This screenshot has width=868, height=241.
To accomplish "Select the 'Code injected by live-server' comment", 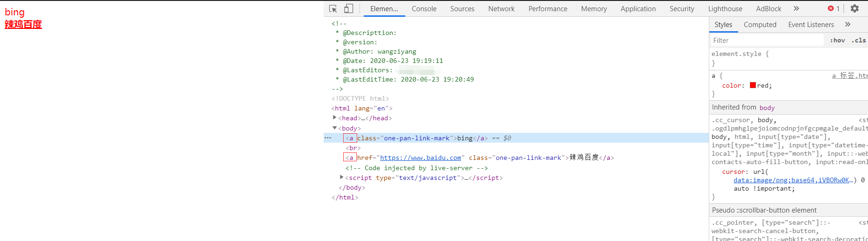I will [x=416, y=168].
